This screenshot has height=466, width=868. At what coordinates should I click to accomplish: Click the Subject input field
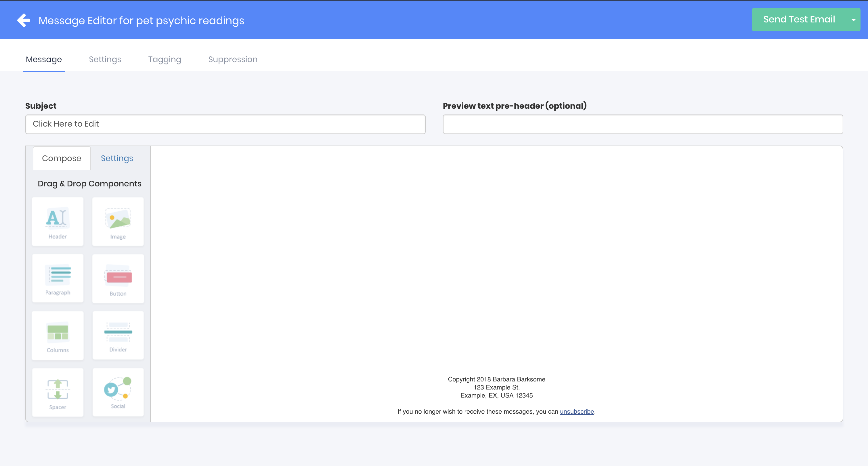coord(225,124)
